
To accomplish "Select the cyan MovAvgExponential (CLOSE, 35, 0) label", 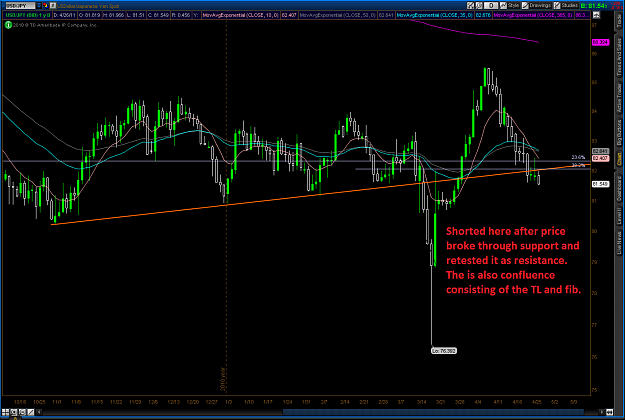I will click(x=435, y=15).
